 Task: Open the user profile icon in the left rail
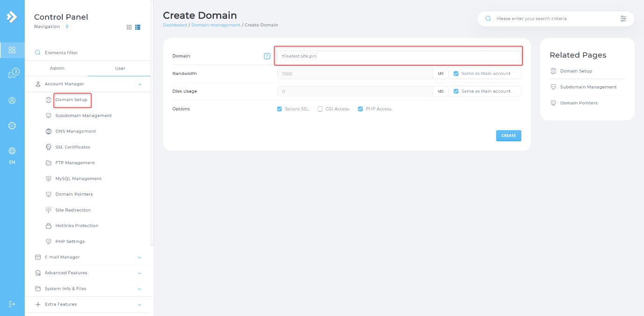(12, 100)
